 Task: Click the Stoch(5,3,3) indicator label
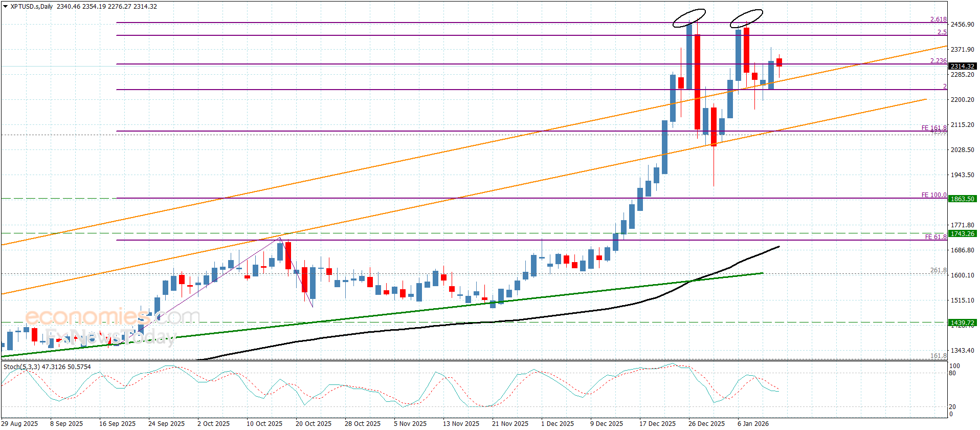(x=21, y=367)
